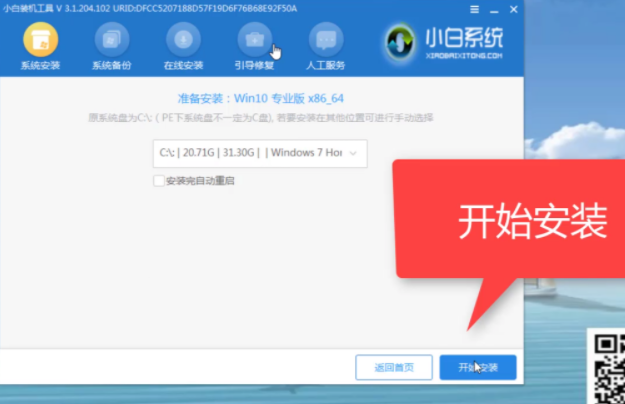
Task: Open the 人工服务 (human support) chat icon
Action: click(326, 40)
